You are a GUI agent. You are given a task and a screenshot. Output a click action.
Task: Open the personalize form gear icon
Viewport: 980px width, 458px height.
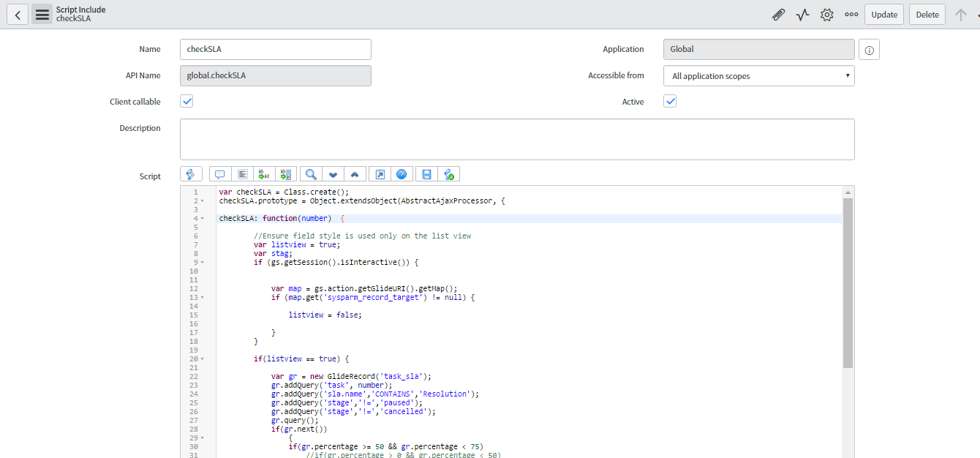[827, 15]
